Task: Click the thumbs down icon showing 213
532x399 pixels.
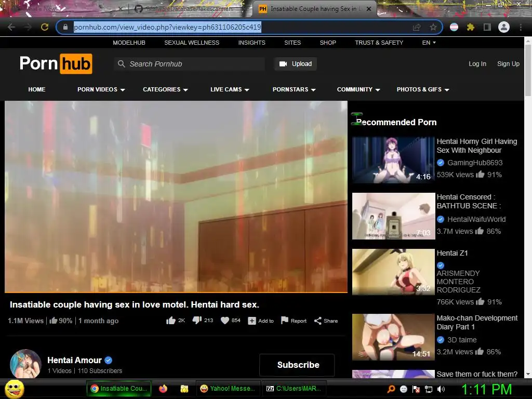Action: coord(197,320)
